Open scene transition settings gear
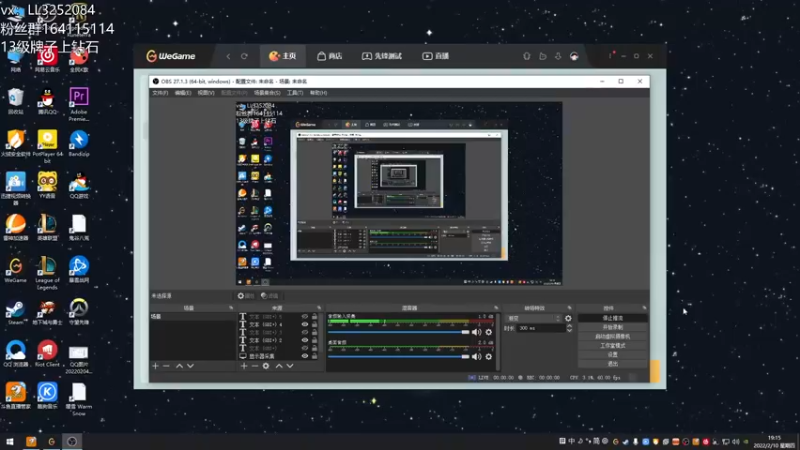The height and width of the screenshot is (450, 800). click(568, 318)
